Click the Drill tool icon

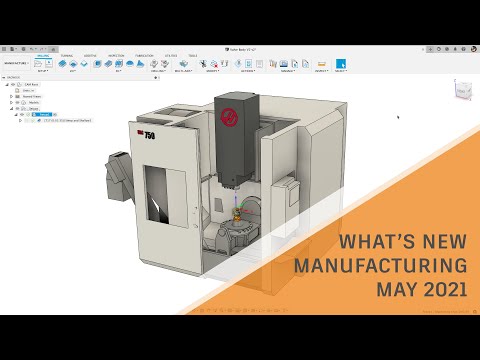tap(154, 63)
